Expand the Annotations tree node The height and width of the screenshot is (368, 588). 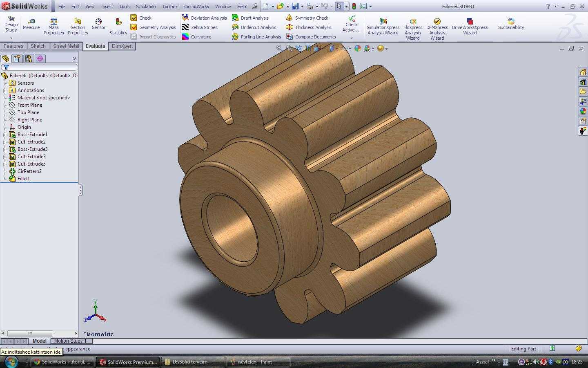pyautogui.click(x=4, y=90)
